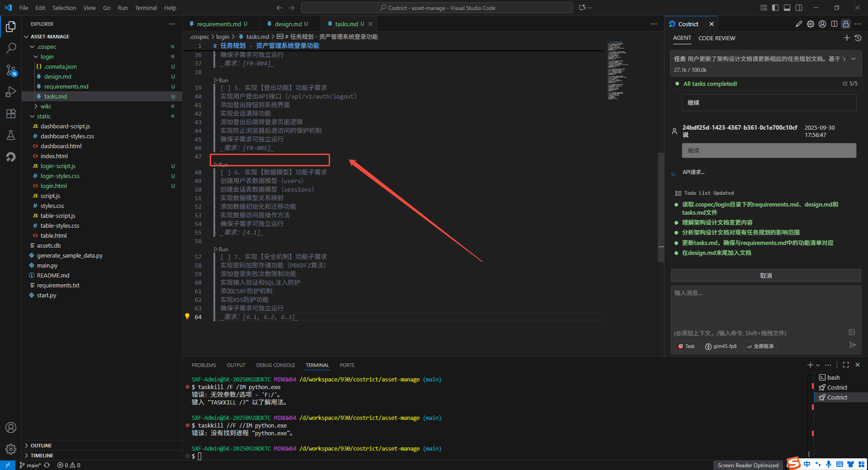Open the Search view in activity bar
Image resolution: width=868 pixels, height=470 pixels.
pyautogui.click(x=11, y=48)
